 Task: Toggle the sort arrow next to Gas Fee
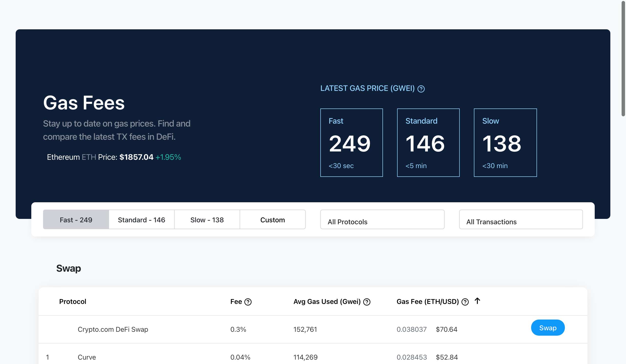pyautogui.click(x=477, y=301)
